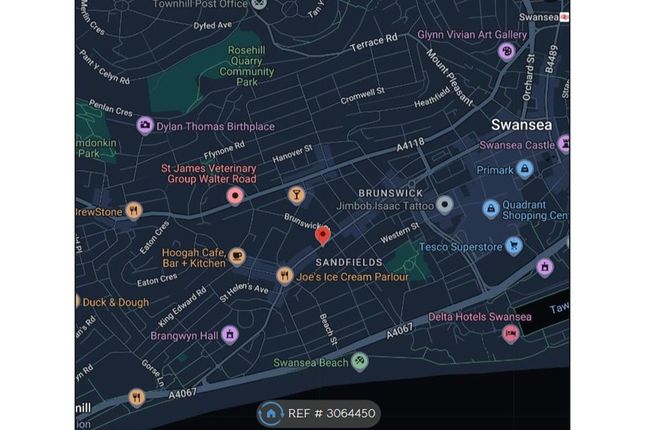
Task: Click the REF # 3064450 text
Action: (x=332, y=414)
